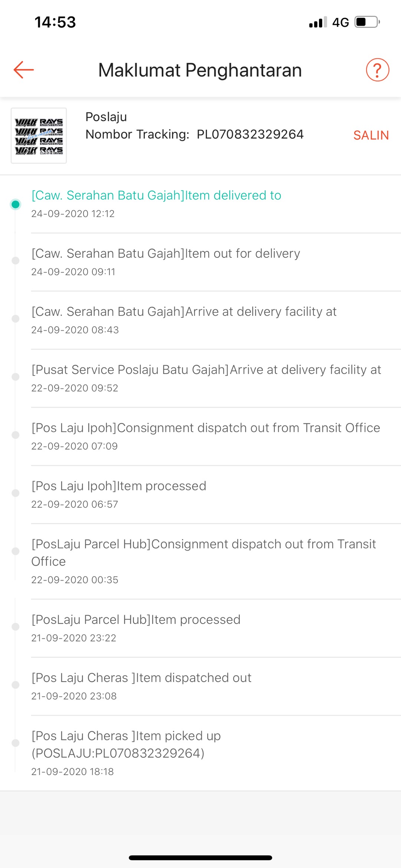Image resolution: width=401 pixels, height=868 pixels.
Task: Tap the battery icon in status bar
Action: 367,22
